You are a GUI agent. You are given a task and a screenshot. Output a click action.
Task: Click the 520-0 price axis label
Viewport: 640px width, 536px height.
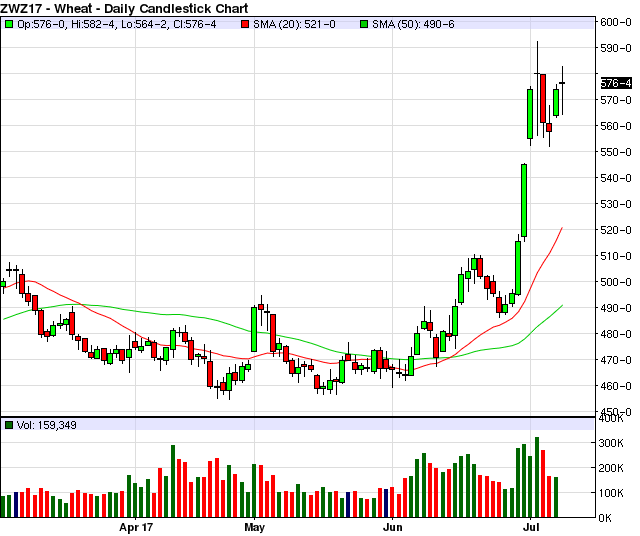[616, 230]
